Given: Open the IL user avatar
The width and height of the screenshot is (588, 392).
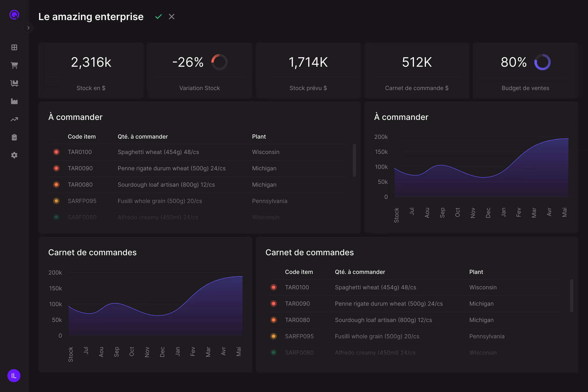Looking at the screenshot, I should (14, 376).
